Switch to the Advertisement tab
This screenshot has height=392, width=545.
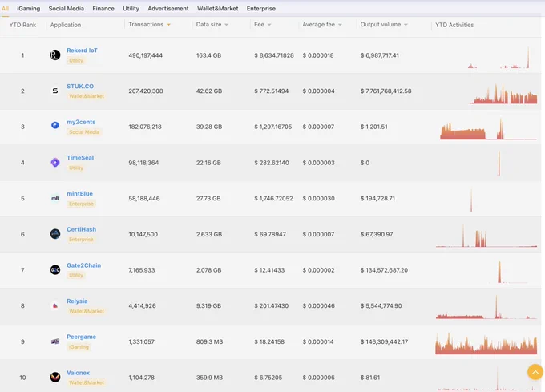(168, 8)
